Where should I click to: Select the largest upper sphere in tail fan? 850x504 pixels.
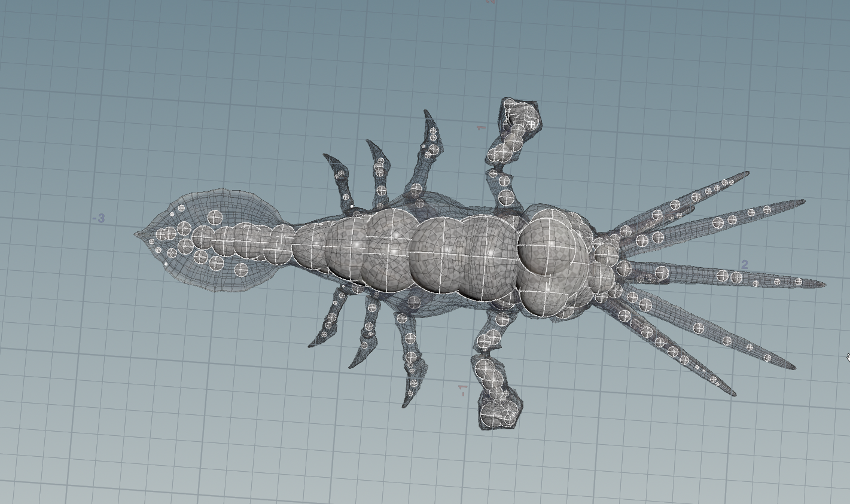pyautogui.click(x=215, y=218)
